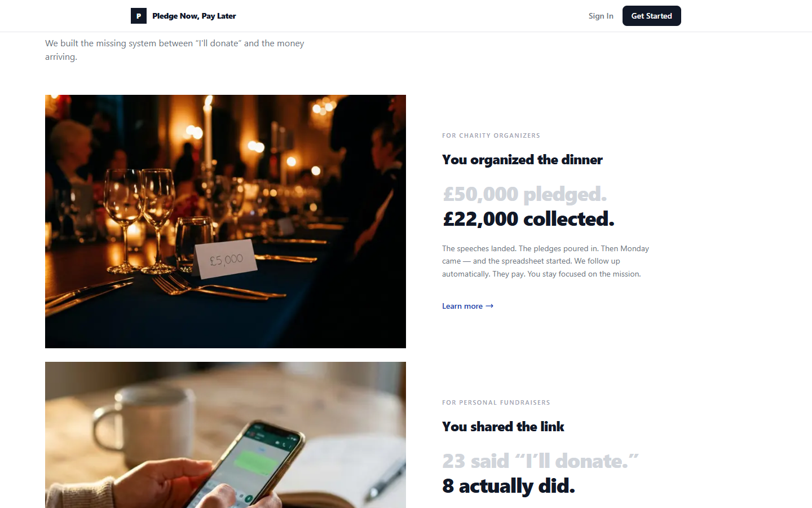Click the 8 actually did headline
The height and width of the screenshot is (508, 812).
coord(509,486)
